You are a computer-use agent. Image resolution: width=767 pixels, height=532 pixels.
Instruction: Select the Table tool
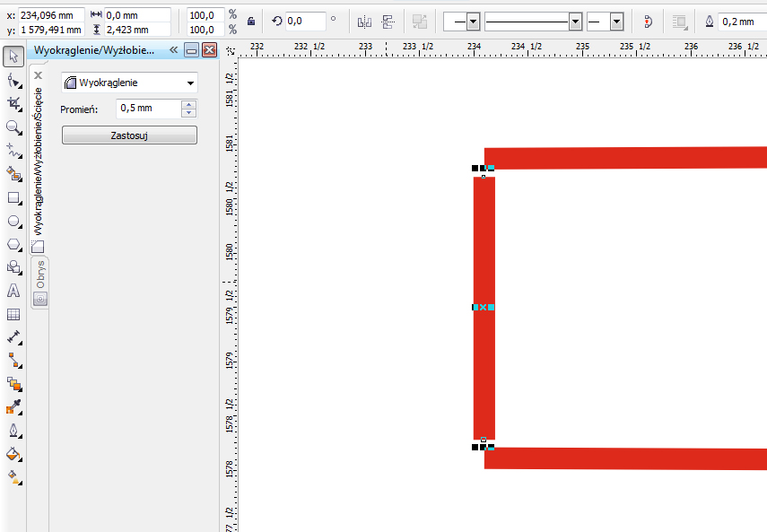pos(13,314)
